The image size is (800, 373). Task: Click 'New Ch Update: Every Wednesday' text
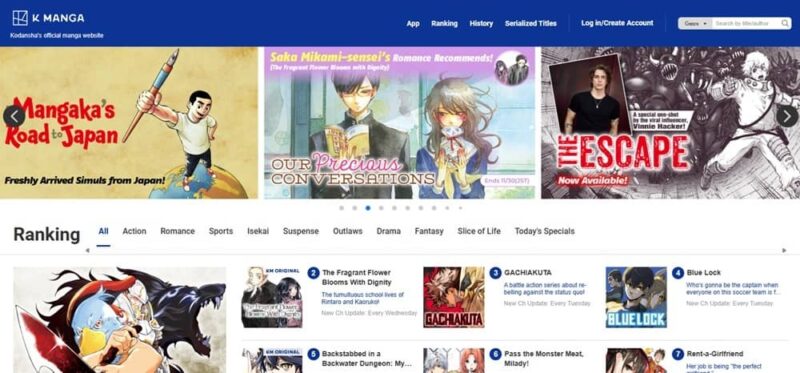point(369,313)
